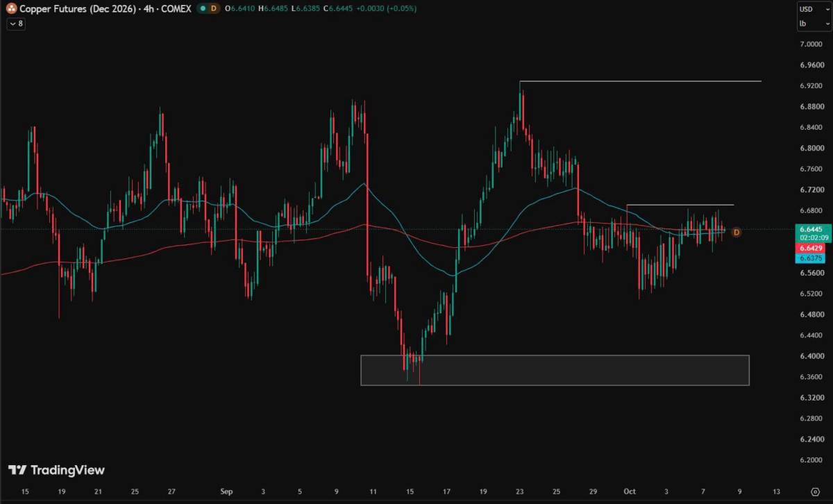Click the open price value O6.6410

tap(240, 8)
